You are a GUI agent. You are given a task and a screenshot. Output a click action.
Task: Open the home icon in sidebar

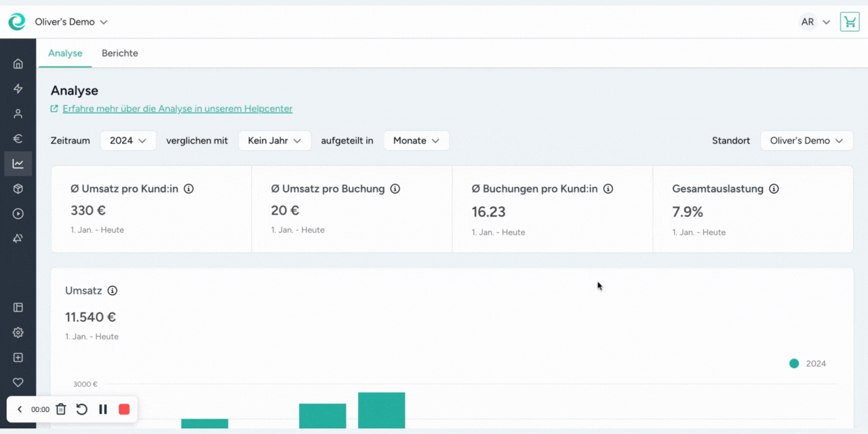18,63
